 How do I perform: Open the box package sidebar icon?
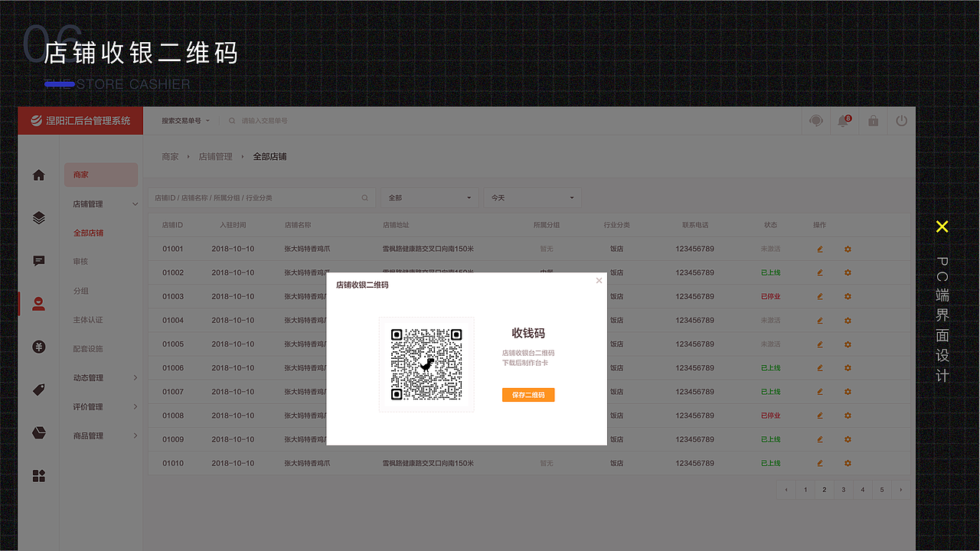point(39,433)
